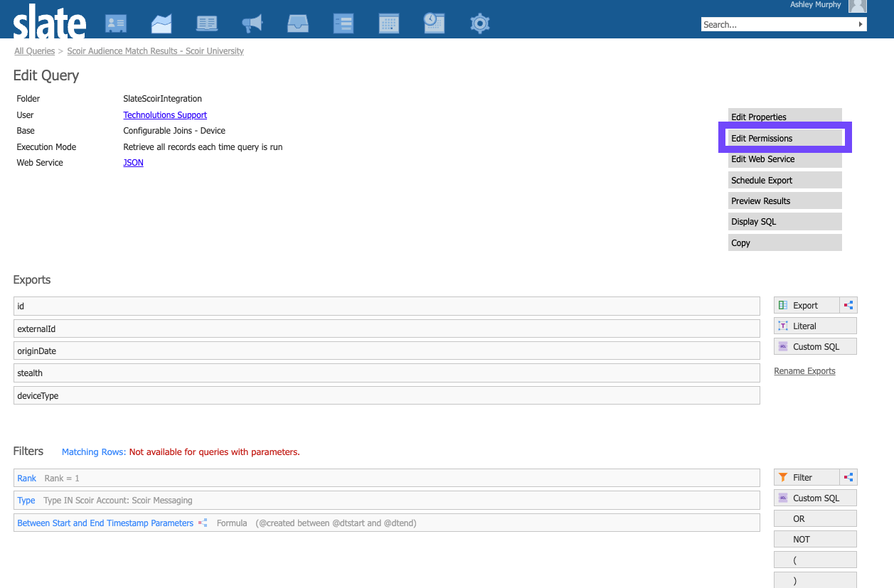
Task: Click Edit Properties
Action: pyautogui.click(x=784, y=117)
